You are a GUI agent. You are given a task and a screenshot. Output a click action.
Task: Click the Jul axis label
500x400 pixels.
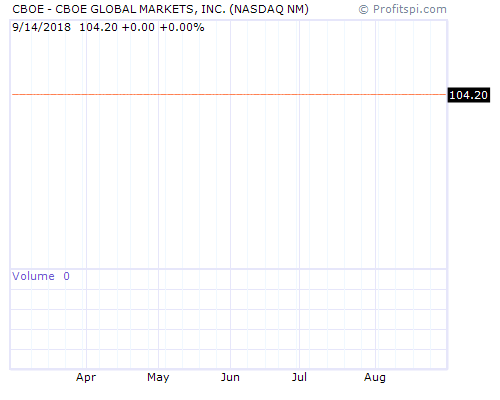[299, 377]
